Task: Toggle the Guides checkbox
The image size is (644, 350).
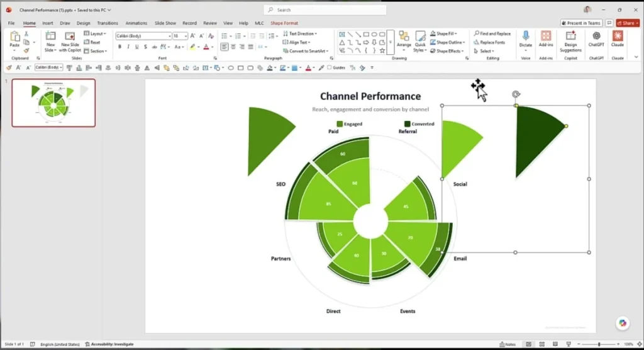Action: (x=330, y=68)
